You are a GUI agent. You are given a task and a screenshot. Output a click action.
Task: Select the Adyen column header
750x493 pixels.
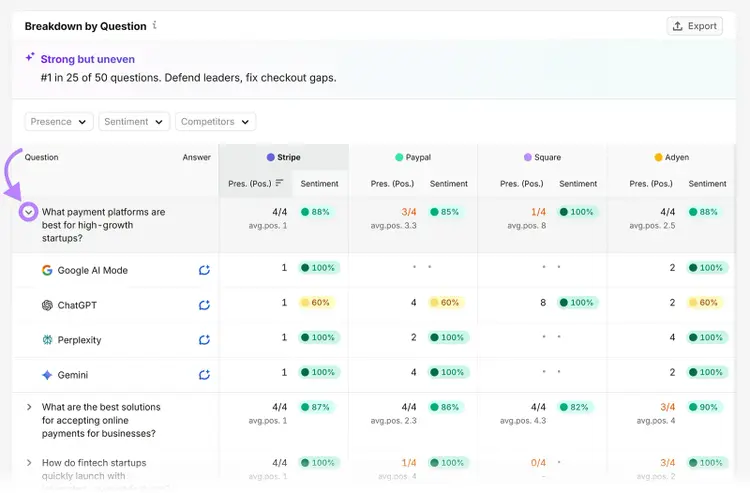click(x=672, y=157)
